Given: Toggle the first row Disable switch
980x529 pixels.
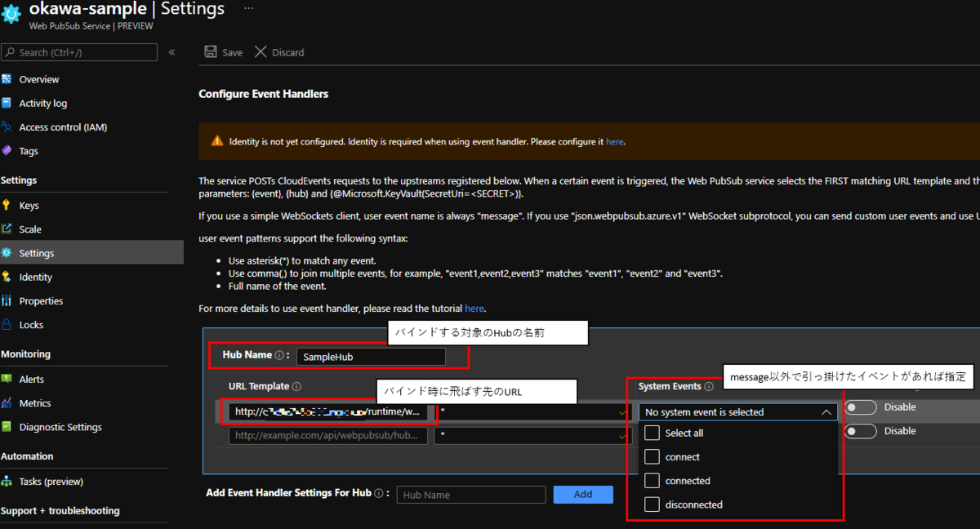Looking at the screenshot, I should point(861,407).
